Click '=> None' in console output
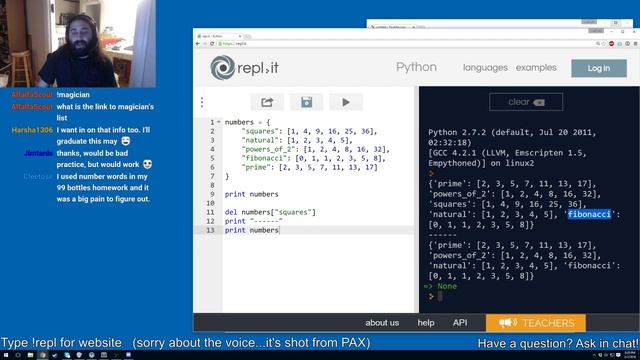This screenshot has height=360, width=640. [x=440, y=286]
